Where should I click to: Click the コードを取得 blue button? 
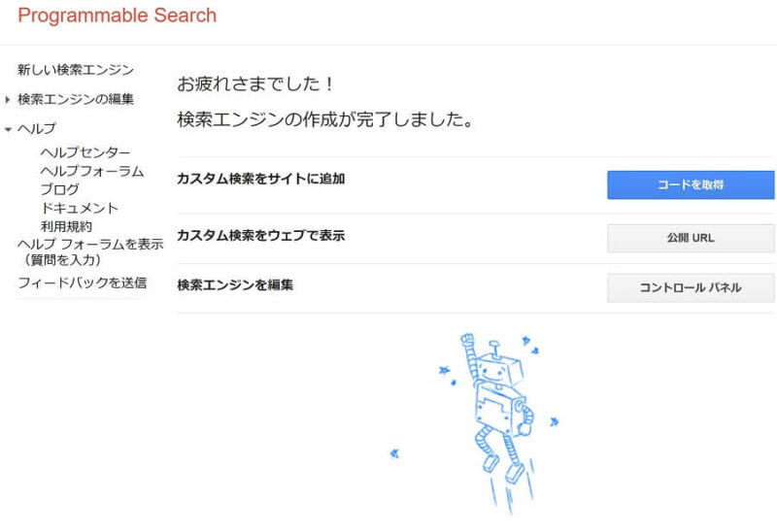point(691,184)
